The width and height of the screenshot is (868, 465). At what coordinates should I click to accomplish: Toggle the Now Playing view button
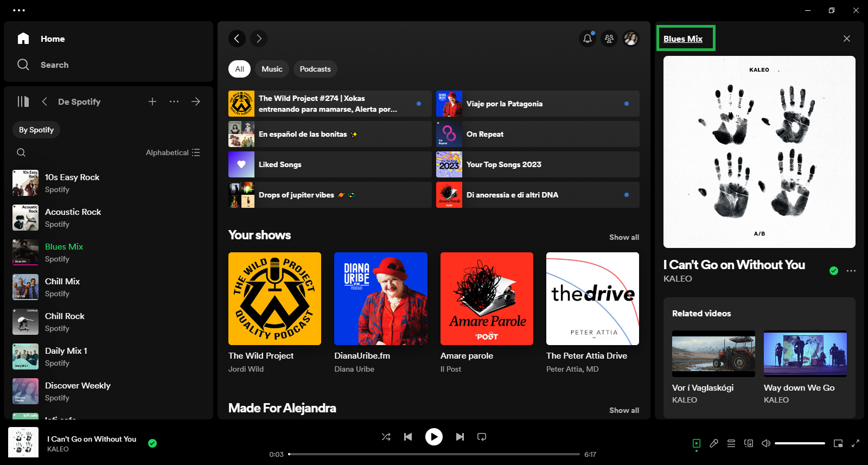[697, 443]
